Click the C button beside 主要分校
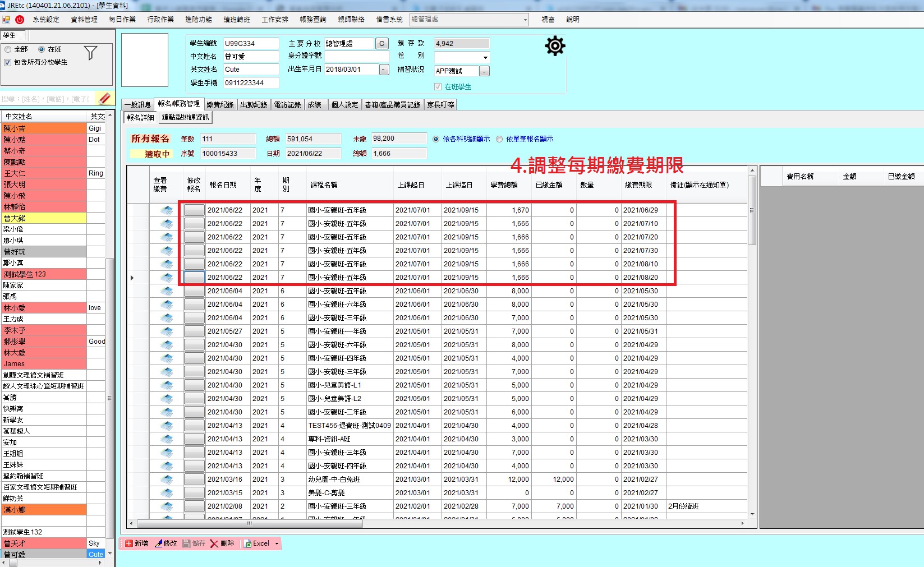This screenshot has height=567, width=924. 381,44
